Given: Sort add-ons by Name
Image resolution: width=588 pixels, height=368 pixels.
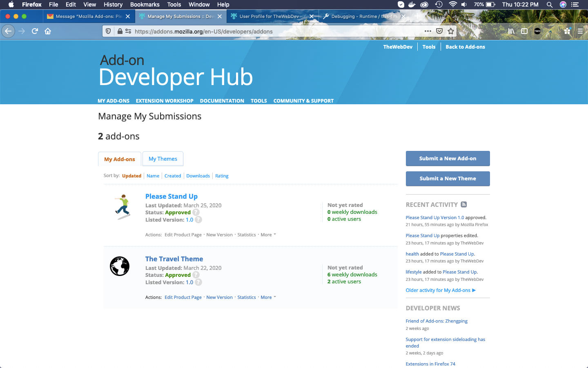Looking at the screenshot, I should 153,176.
